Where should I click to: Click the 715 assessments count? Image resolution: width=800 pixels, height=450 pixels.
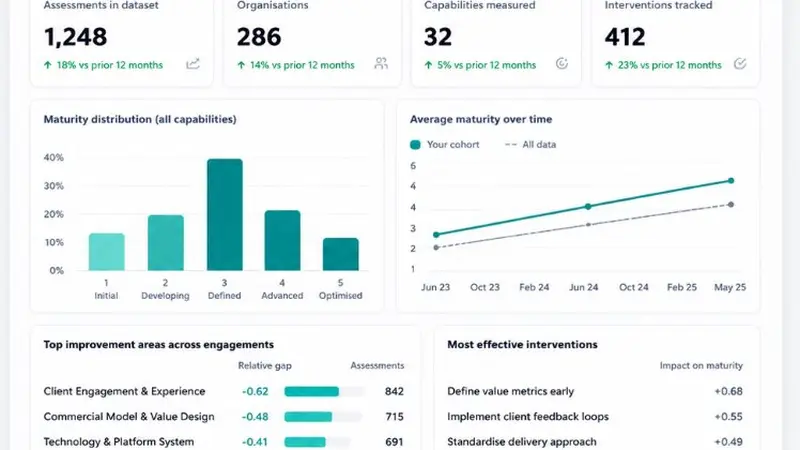(x=394, y=417)
